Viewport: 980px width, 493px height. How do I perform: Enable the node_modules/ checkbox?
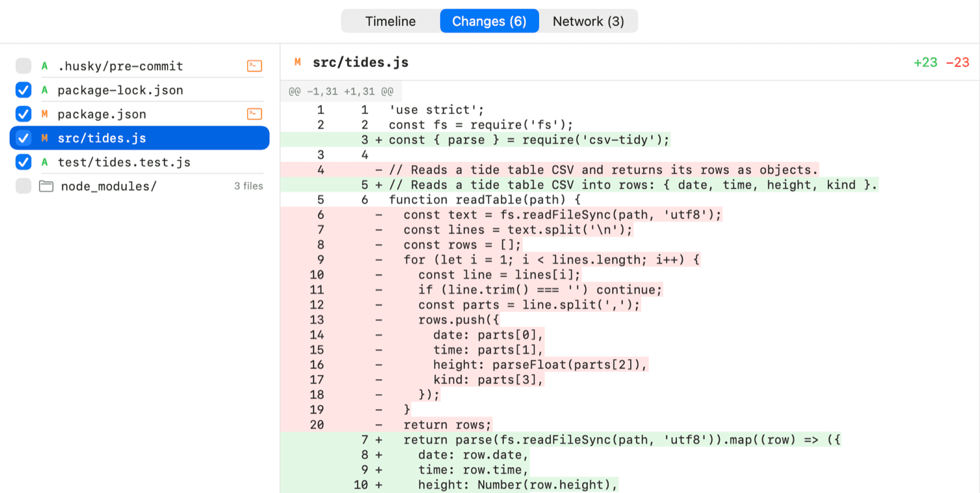tap(23, 186)
